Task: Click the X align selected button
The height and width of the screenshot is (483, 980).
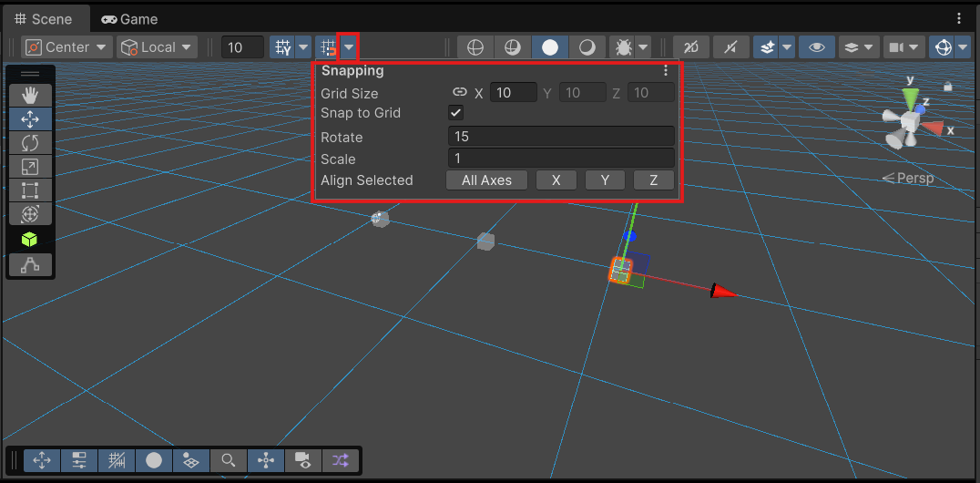Action: point(556,180)
